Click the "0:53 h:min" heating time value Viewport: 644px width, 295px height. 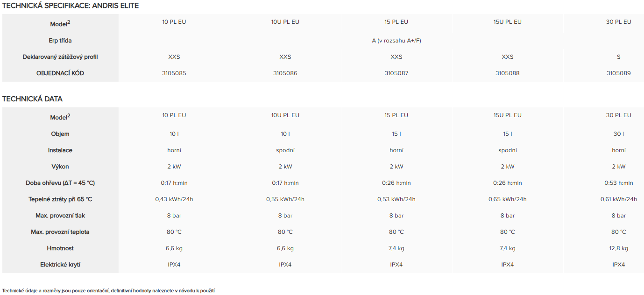click(x=618, y=183)
